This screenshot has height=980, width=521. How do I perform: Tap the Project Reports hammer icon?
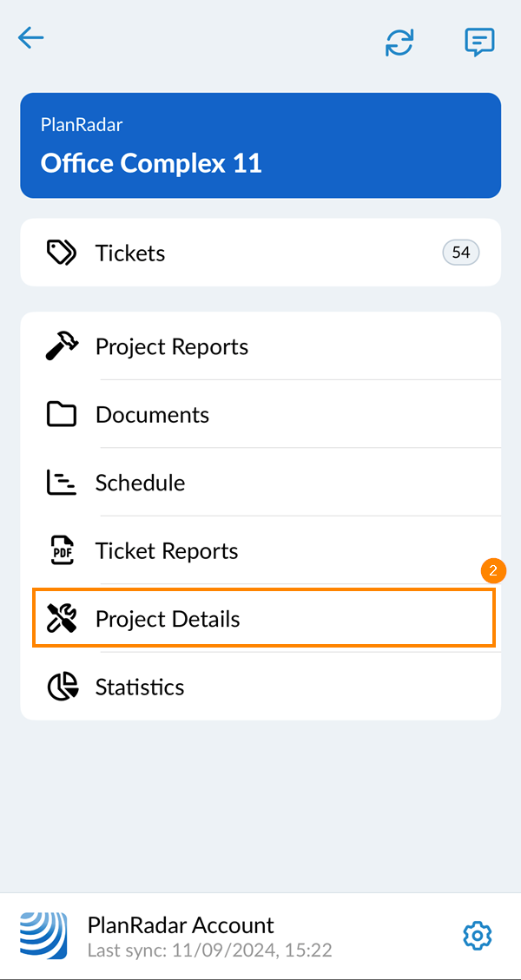pos(61,346)
